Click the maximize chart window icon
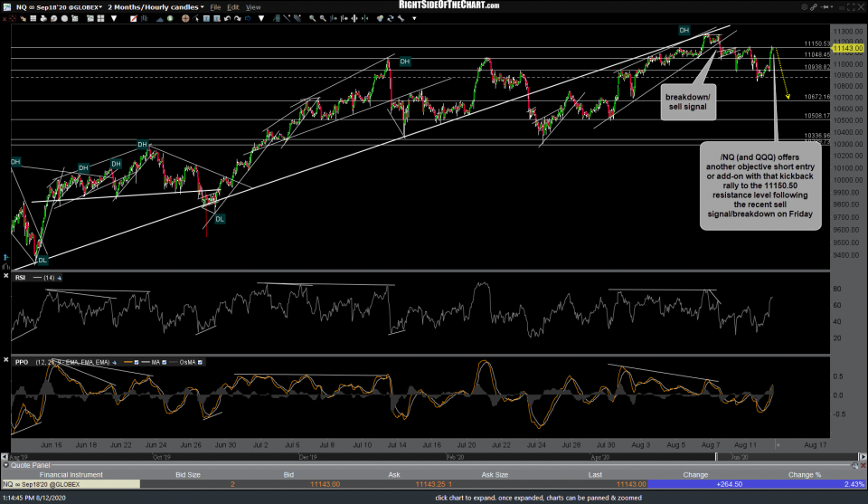The image size is (868, 504). pos(851,6)
